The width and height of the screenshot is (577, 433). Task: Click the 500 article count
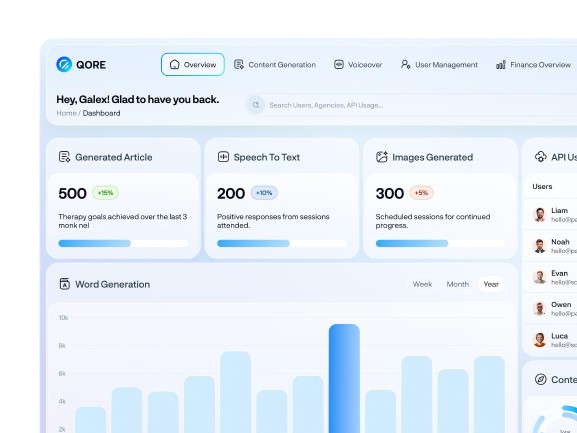72,194
